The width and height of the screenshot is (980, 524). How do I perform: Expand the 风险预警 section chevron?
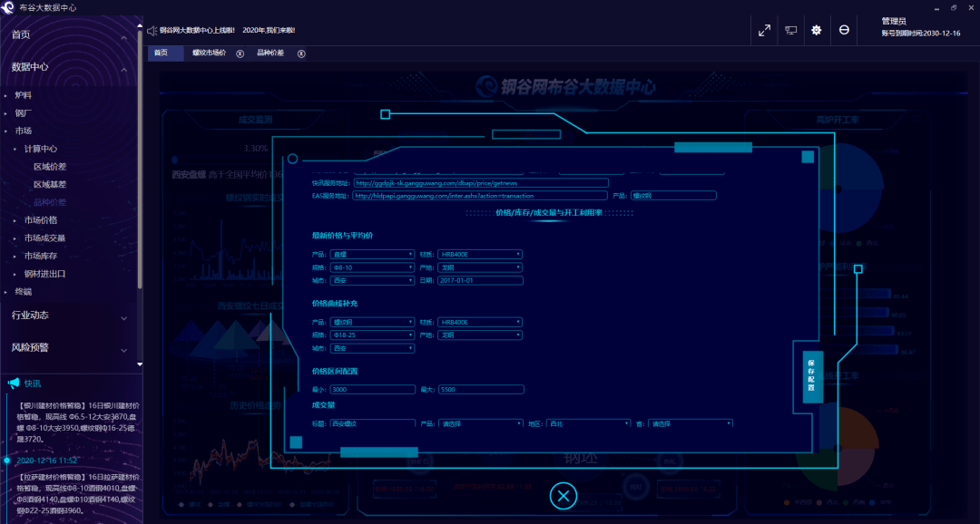point(123,350)
